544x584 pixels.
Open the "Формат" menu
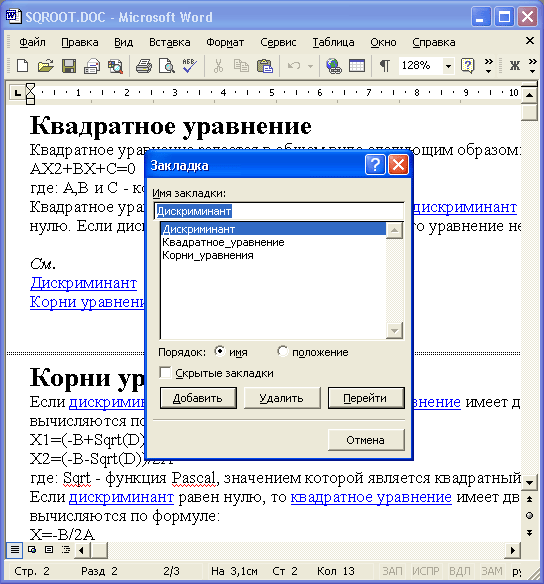(225, 42)
